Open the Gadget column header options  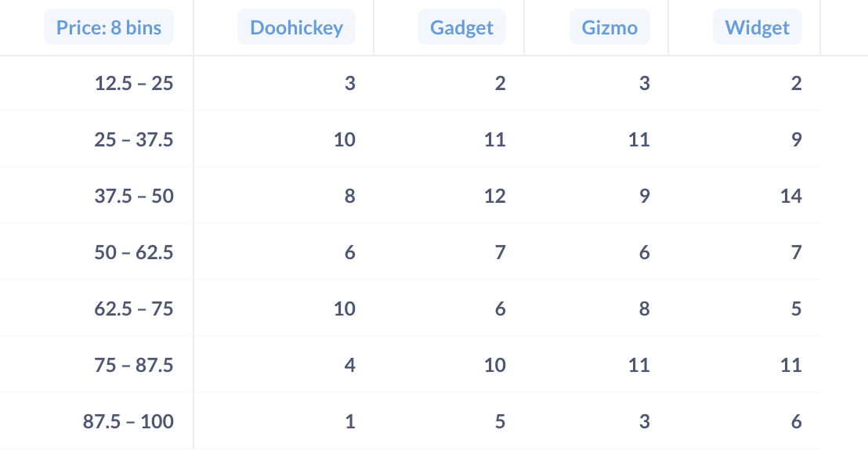[x=461, y=27]
